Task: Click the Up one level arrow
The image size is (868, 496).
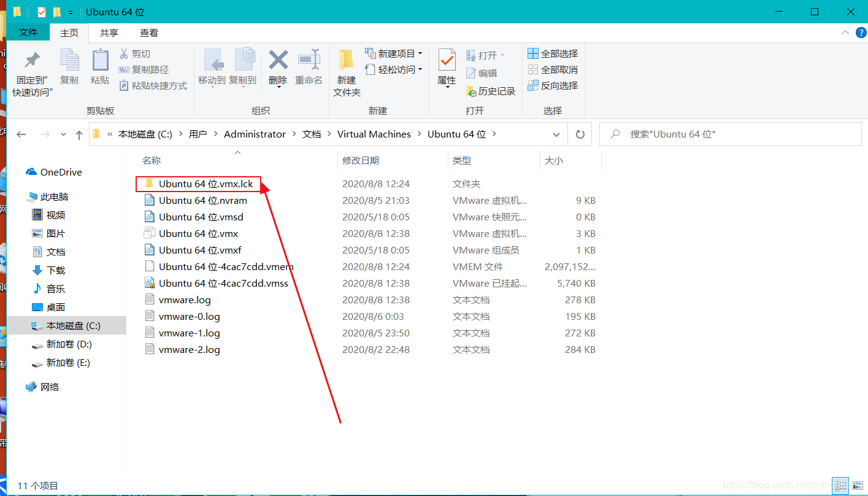Action: (x=79, y=134)
